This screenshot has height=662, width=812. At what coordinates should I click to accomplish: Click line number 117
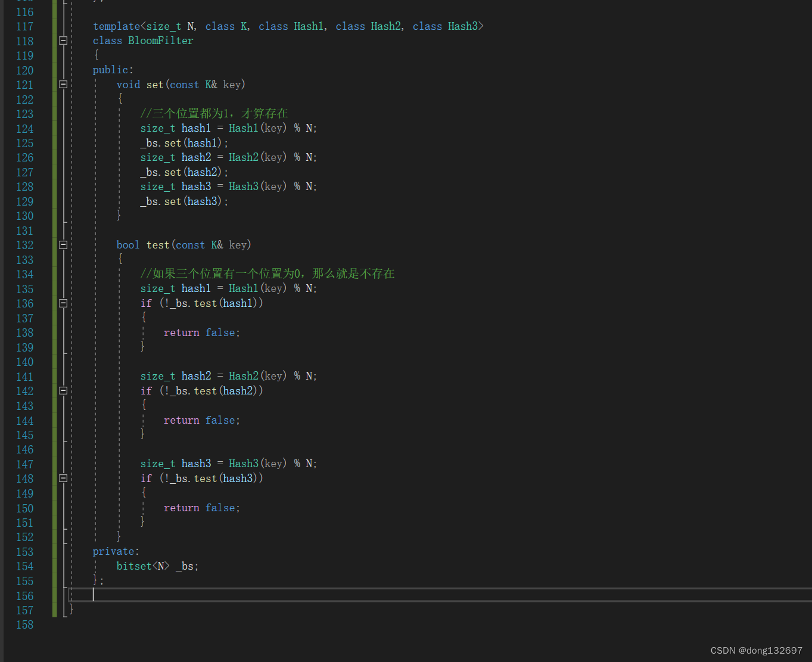(25, 26)
